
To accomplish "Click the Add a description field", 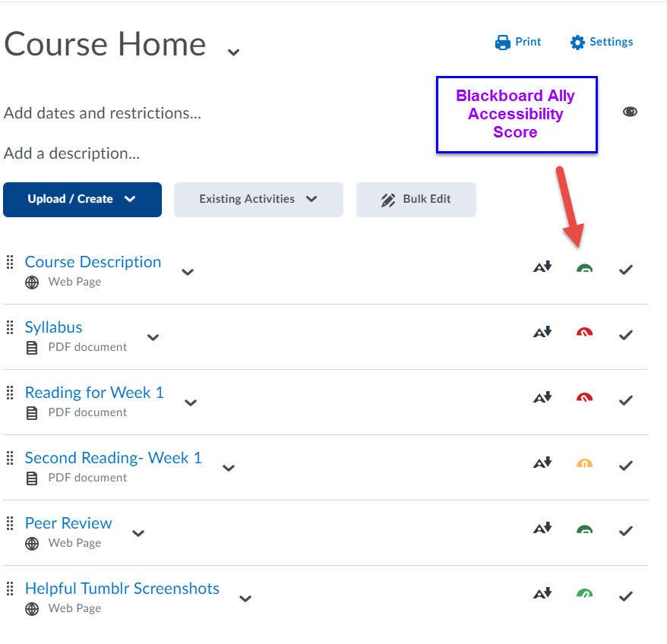I will pyautogui.click(x=71, y=153).
